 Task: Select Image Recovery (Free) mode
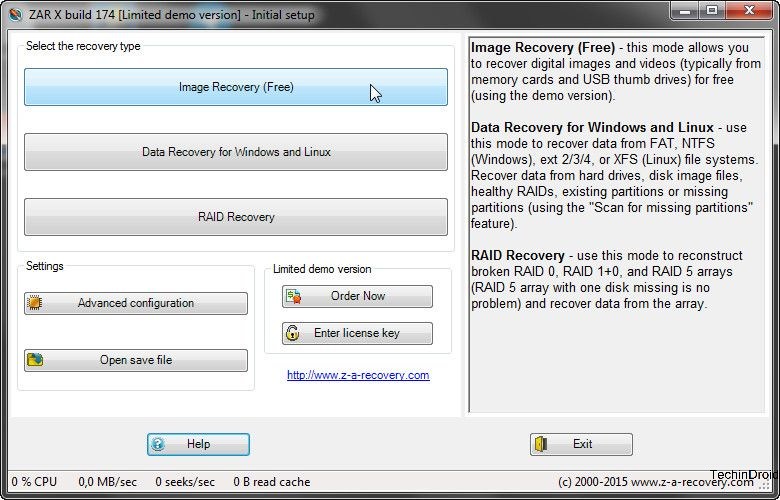click(x=236, y=87)
